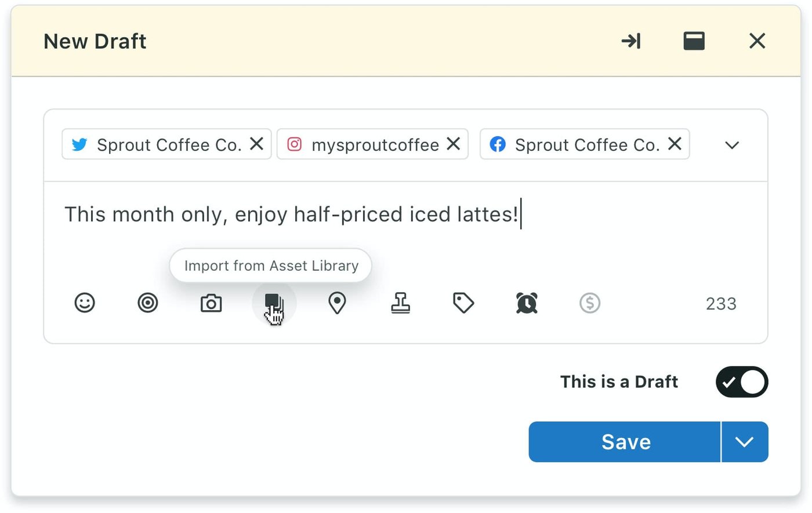Click the approval stamp icon
This screenshot has width=812, height=513.
(401, 303)
